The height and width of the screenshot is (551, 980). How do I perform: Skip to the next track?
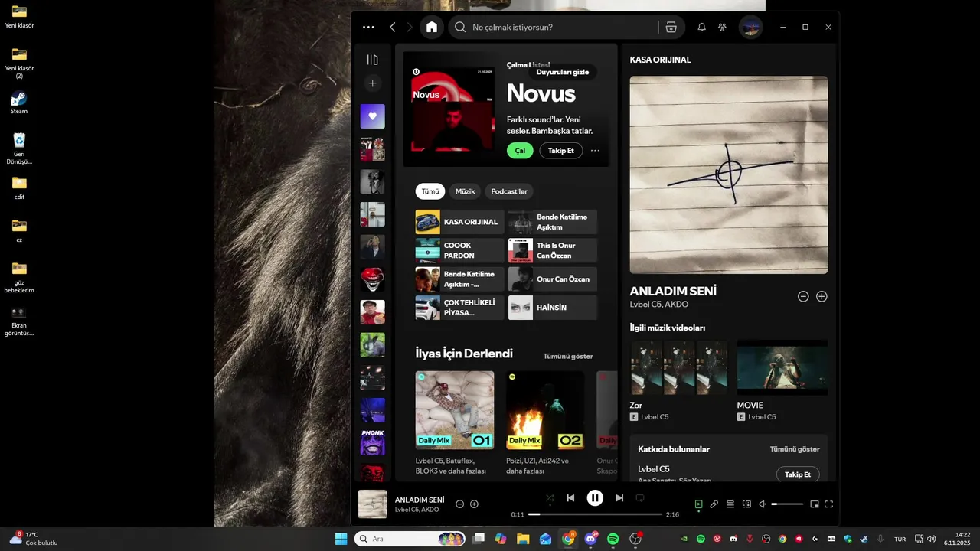(619, 498)
